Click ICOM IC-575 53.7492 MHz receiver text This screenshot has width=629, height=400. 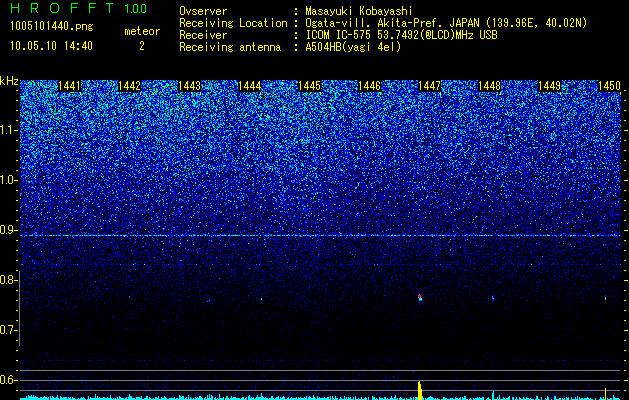pyautogui.click(x=401, y=35)
